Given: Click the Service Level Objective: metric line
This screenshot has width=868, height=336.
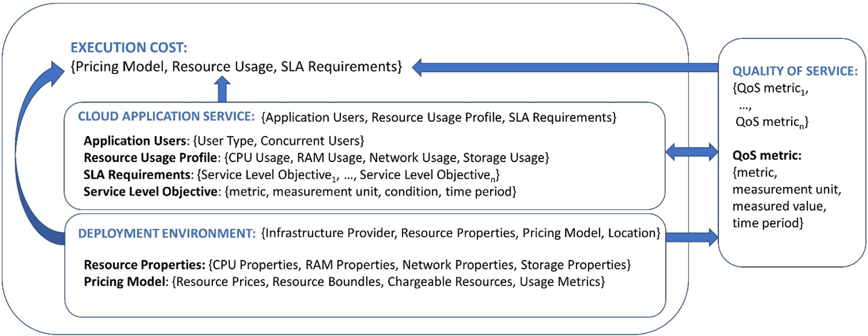Looking at the screenshot, I should pos(300,192).
